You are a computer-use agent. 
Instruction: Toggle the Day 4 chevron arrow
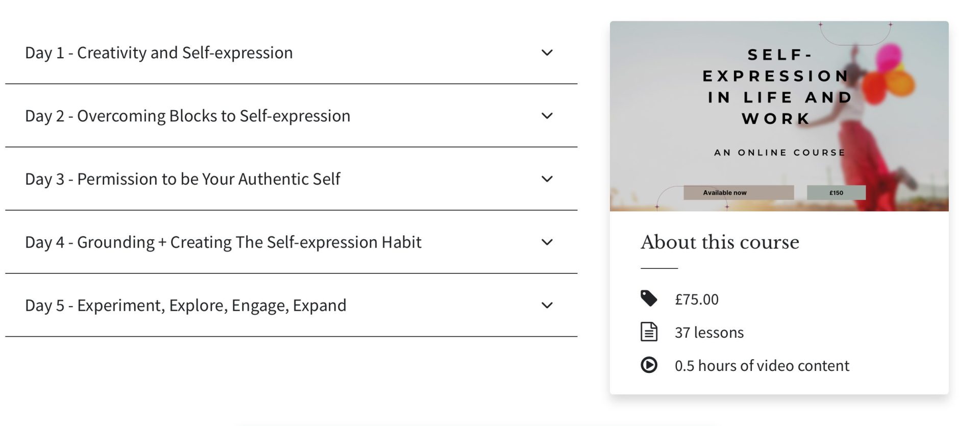coord(547,242)
